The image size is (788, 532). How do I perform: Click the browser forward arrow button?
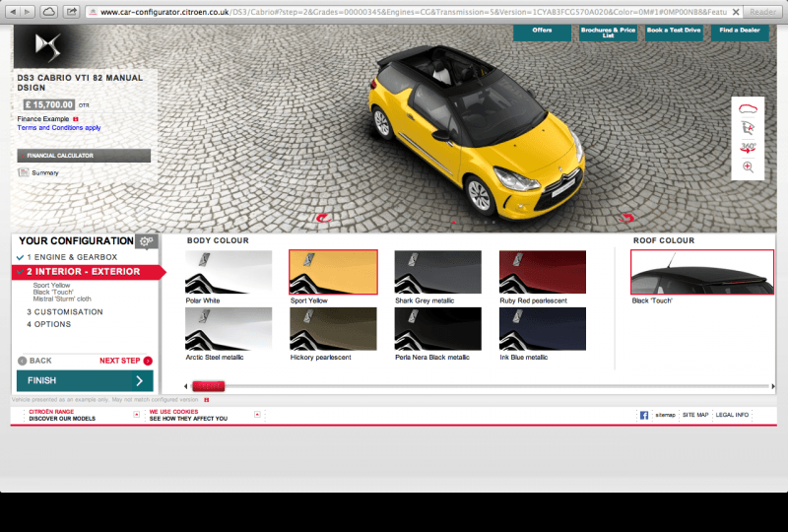point(28,11)
